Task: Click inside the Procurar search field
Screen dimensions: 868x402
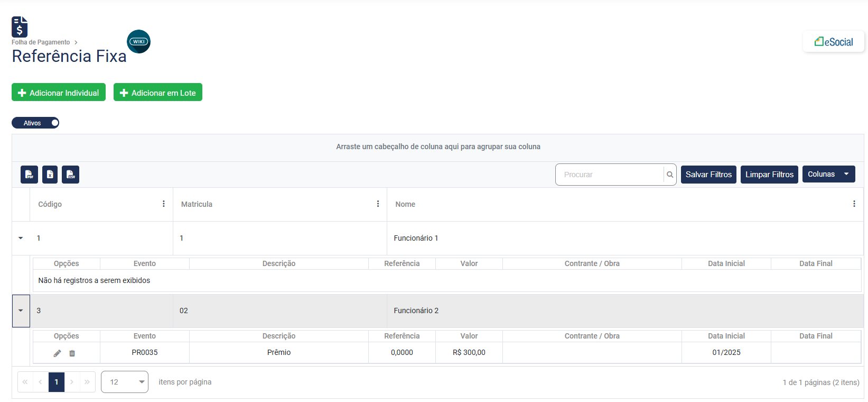Action: pyautogui.click(x=609, y=175)
